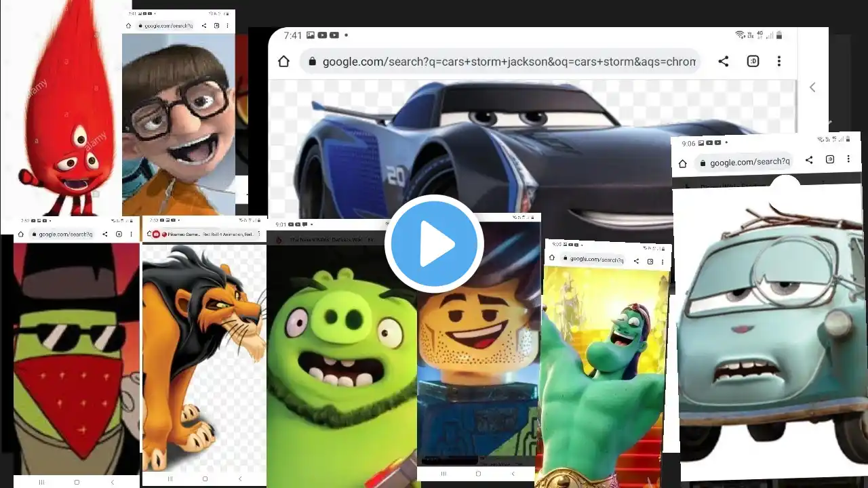The height and width of the screenshot is (488, 868).
Task: Click the Vector character with glasses image
Action: coord(178,123)
